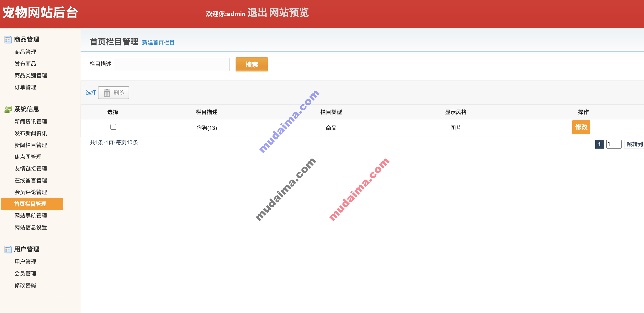
Task: Click the 系统信息 section header icon
Action: pos(8,109)
